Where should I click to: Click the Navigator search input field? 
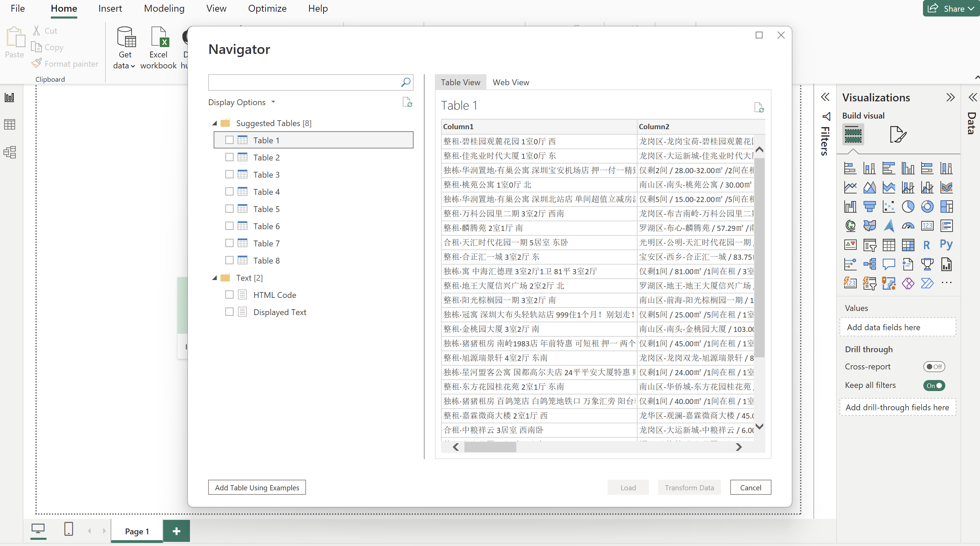[304, 82]
